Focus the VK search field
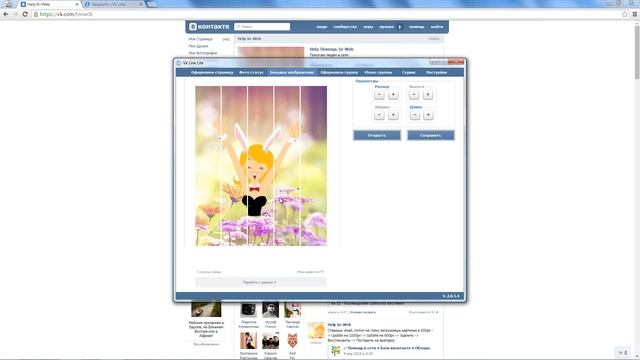Screen dimensions: 640x360 pos(262,27)
